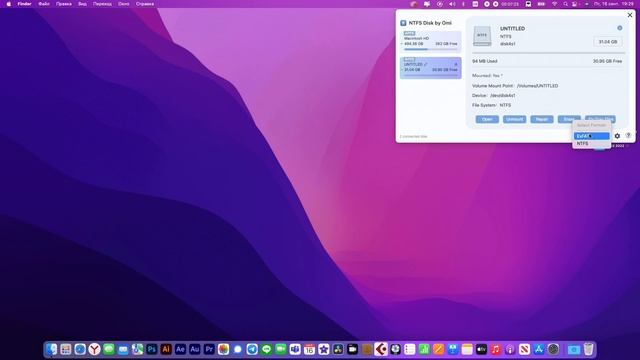
Task: Open Spotlight search in menu bar
Action: 565,4
